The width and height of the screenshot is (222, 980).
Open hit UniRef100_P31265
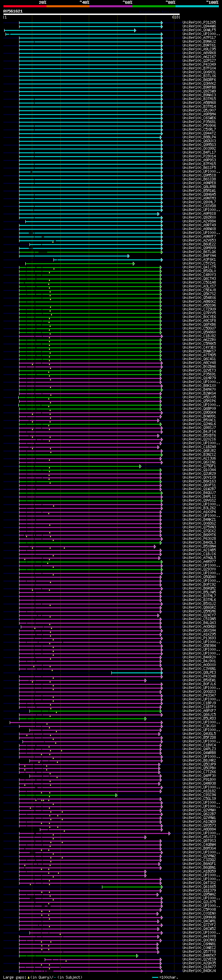[x=199, y=23]
